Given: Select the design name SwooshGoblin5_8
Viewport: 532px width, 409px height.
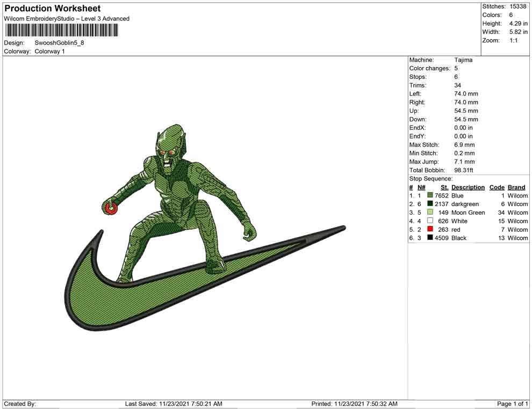Looking at the screenshot, I should click(59, 43).
